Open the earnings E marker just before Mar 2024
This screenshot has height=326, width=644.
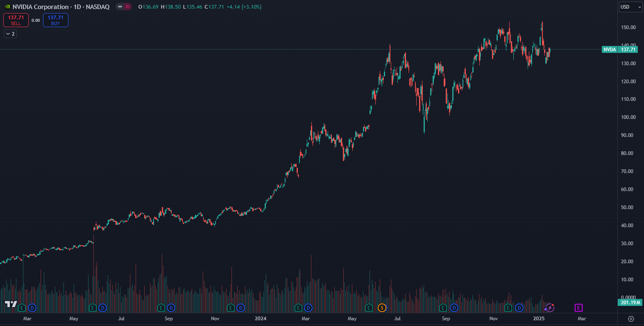coord(298,308)
